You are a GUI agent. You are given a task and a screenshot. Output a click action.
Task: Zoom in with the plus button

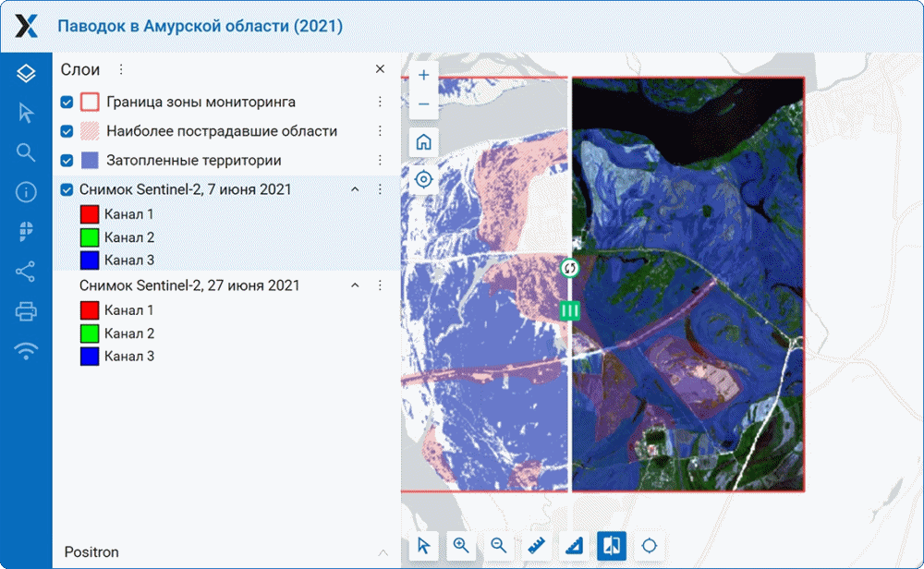pos(423,75)
